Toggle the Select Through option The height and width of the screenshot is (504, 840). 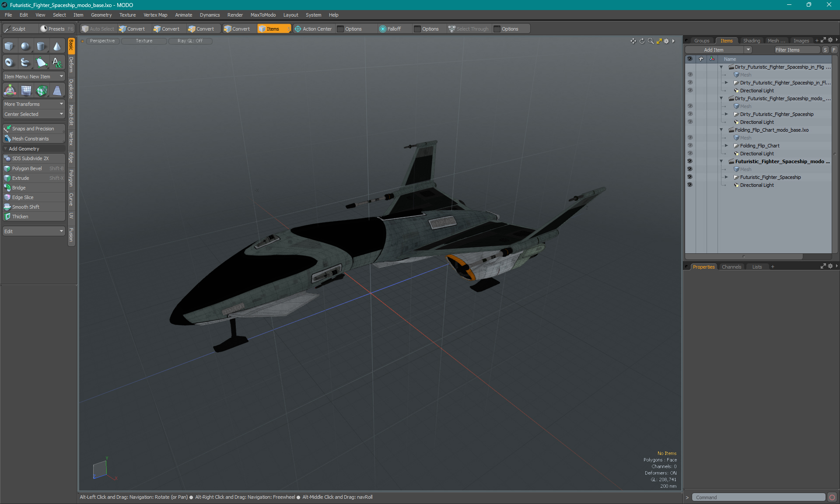coord(468,29)
